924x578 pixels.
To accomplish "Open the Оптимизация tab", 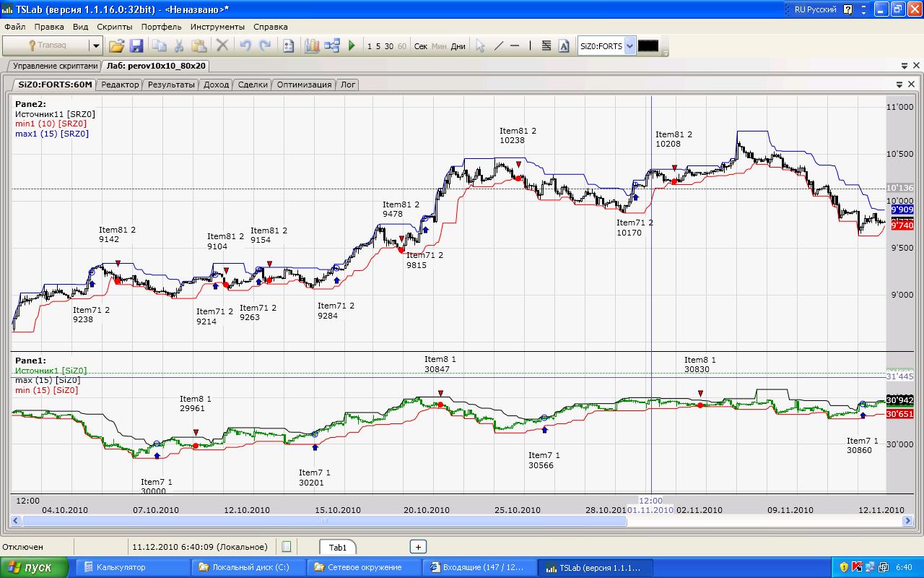I will tap(304, 85).
